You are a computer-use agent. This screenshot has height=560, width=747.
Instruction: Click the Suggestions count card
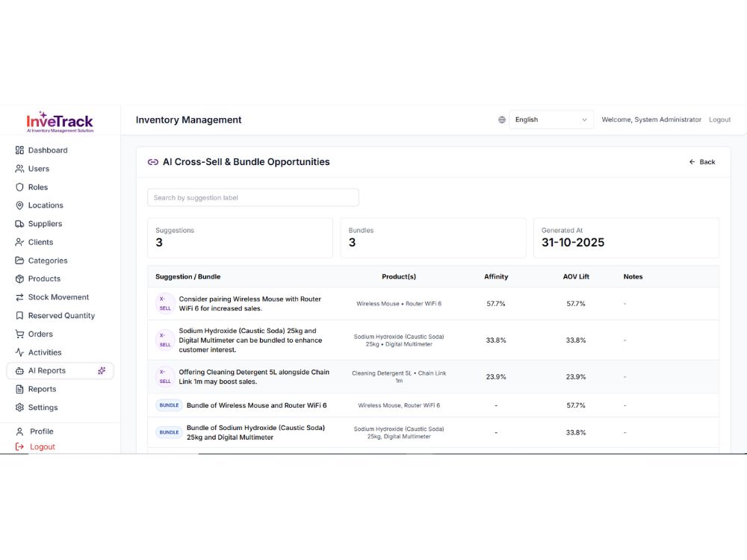[240, 238]
